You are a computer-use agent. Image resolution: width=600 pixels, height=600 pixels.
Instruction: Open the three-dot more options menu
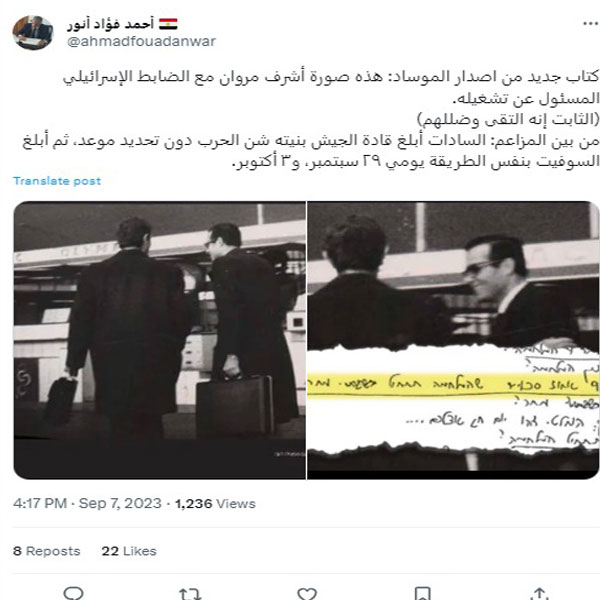click(x=590, y=24)
